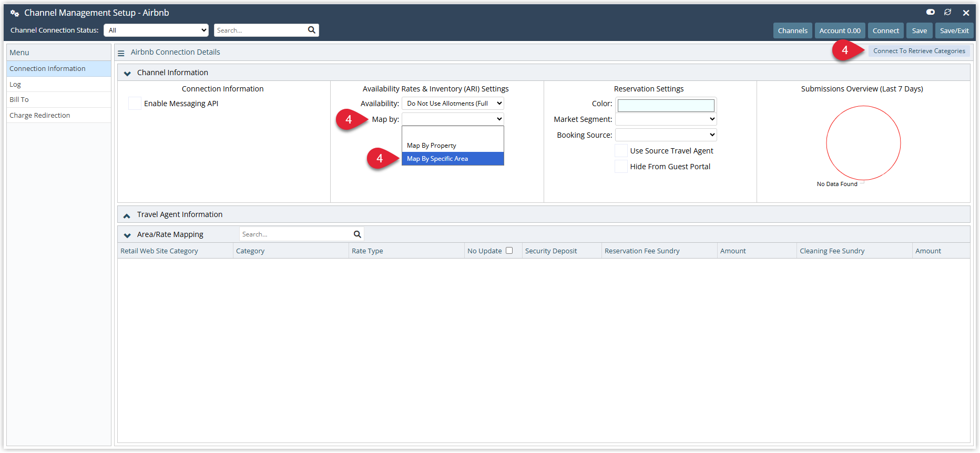Collapse the Area/Rate Mapping chevron
Screen dimensions: 980x453
[x=127, y=235]
